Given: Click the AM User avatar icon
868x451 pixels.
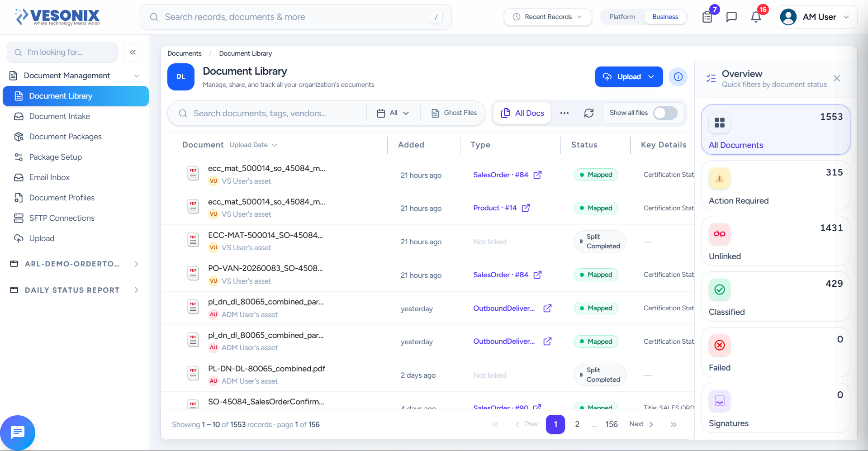Looking at the screenshot, I should (788, 17).
